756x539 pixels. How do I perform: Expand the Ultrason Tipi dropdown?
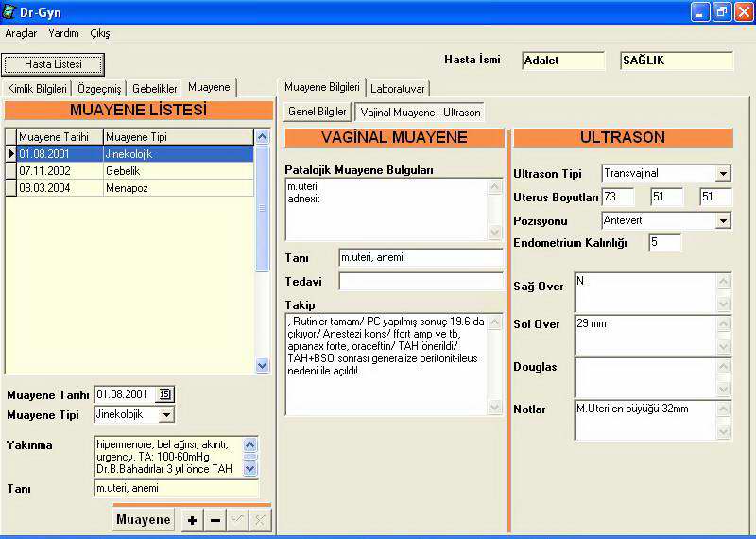pyautogui.click(x=723, y=174)
